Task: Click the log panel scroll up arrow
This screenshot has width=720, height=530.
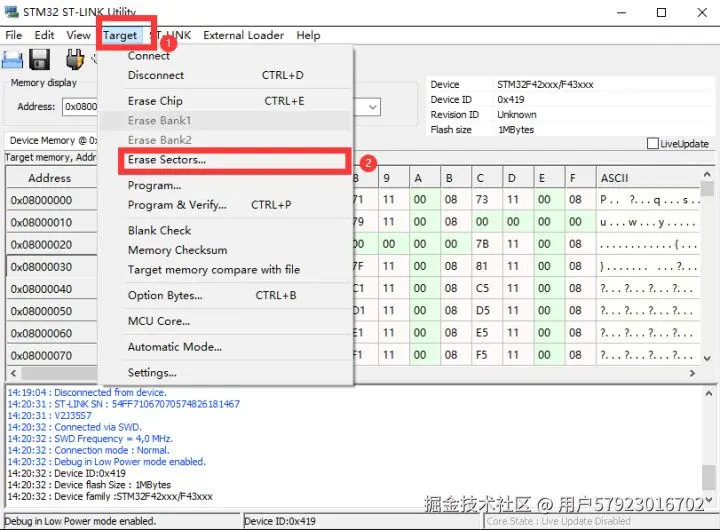Action: (709, 394)
